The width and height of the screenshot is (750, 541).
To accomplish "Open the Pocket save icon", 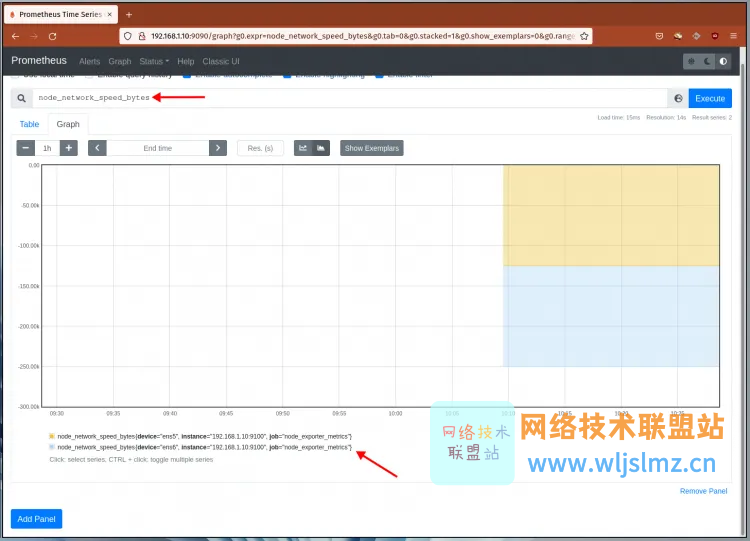I will coord(659,36).
